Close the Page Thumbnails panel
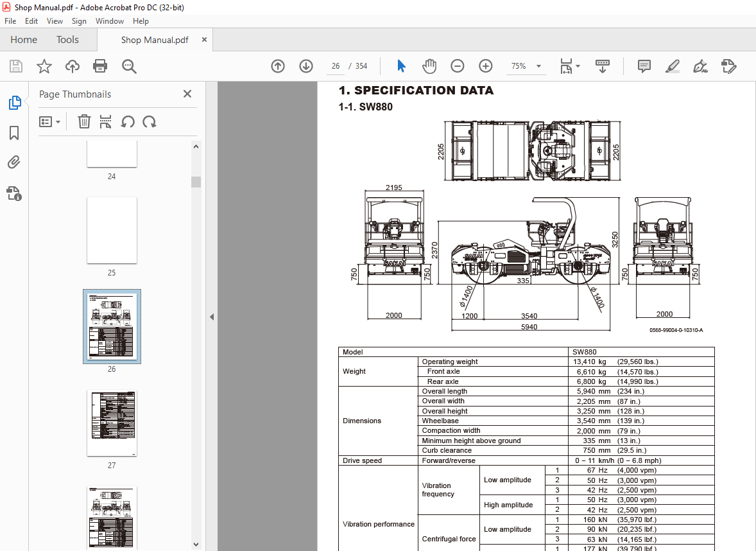 click(187, 94)
